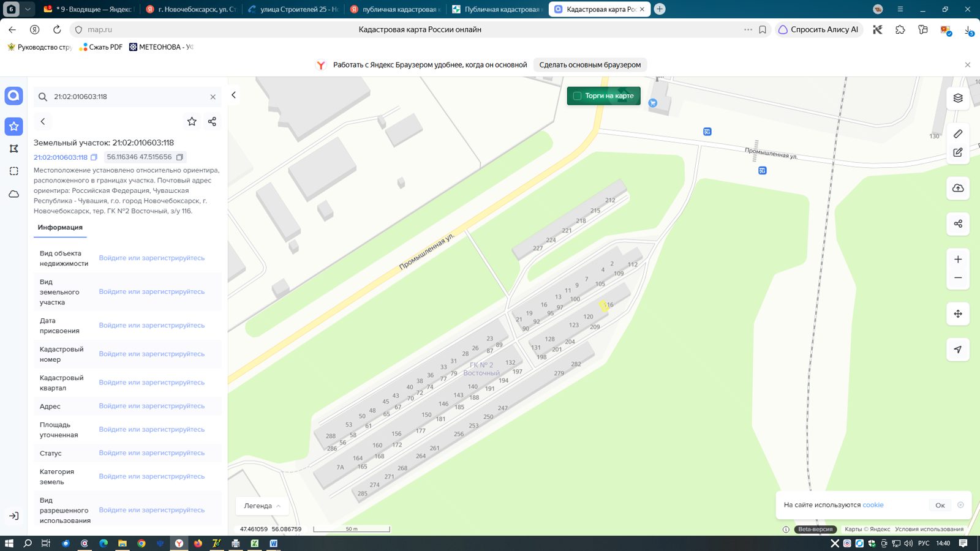Click the cloud upload map button
The height and width of the screenshot is (551, 980).
click(x=958, y=188)
